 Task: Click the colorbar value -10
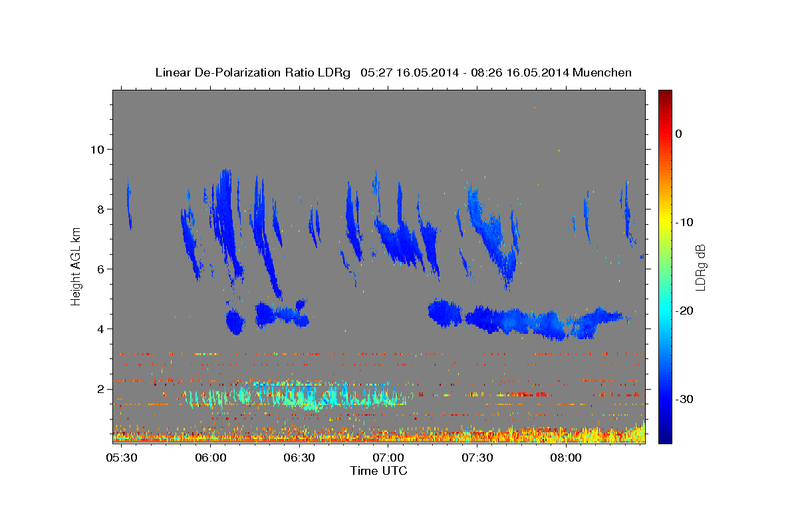[x=684, y=222]
